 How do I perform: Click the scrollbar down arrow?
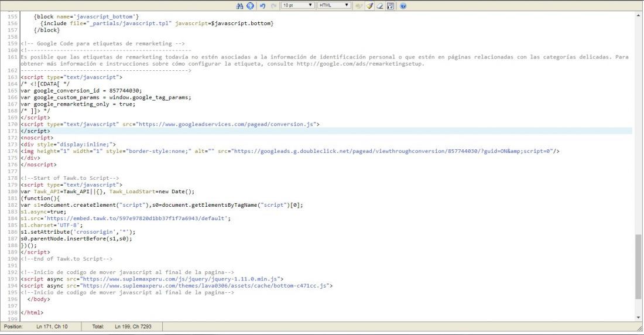(638, 317)
